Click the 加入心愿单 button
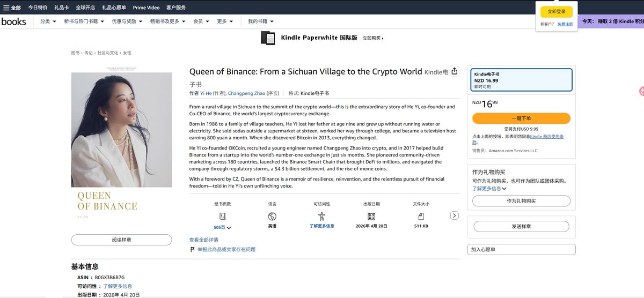The height and width of the screenshot is (298, 644). pyautogui.click(x=522, y=249)
